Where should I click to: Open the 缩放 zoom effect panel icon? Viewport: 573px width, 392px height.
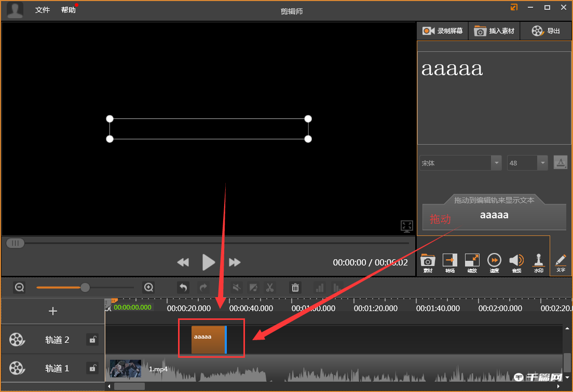pyautogui.click(x=472, y=262)
